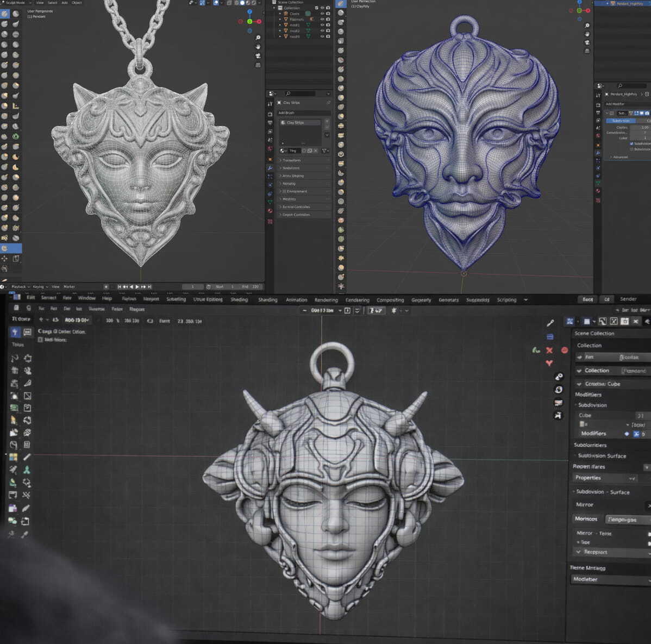Click red X icon in bottom viewport
The image size is (651, 644).
click(x=549, y=350)
